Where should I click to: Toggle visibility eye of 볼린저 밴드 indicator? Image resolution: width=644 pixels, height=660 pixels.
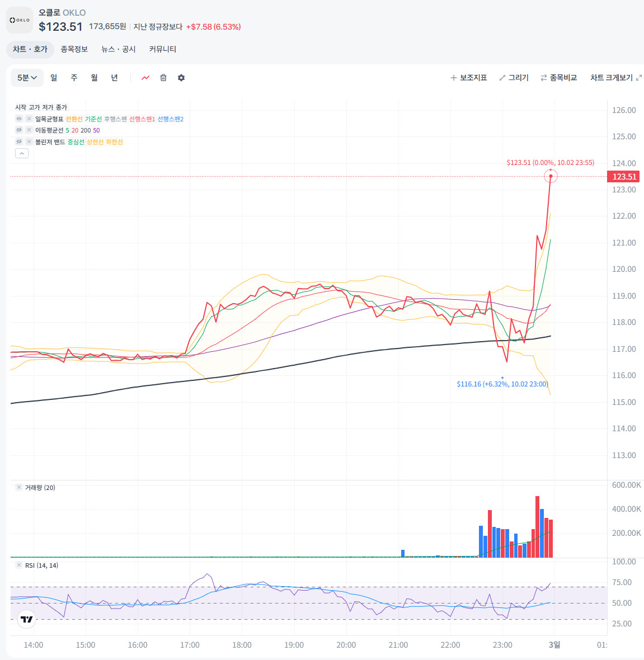19,142
